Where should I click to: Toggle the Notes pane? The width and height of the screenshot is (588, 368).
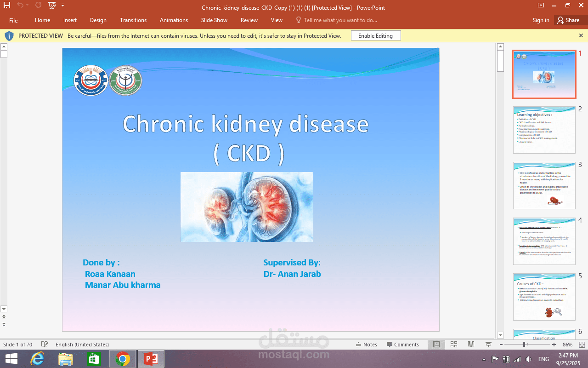(367, 345)
